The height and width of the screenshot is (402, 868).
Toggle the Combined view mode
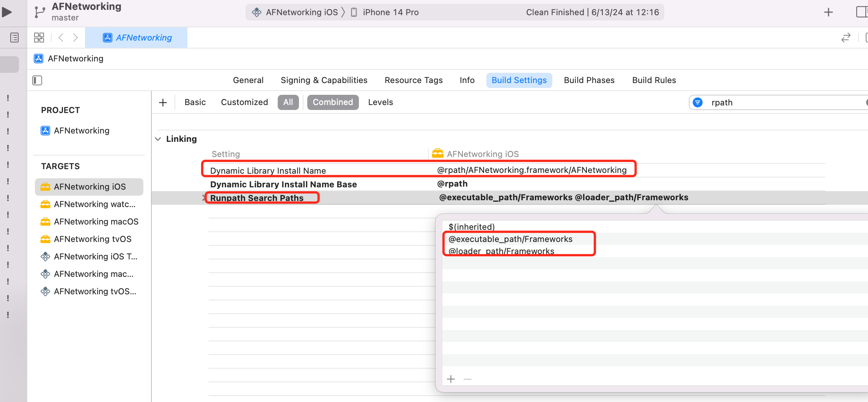[x=333, y=102]
